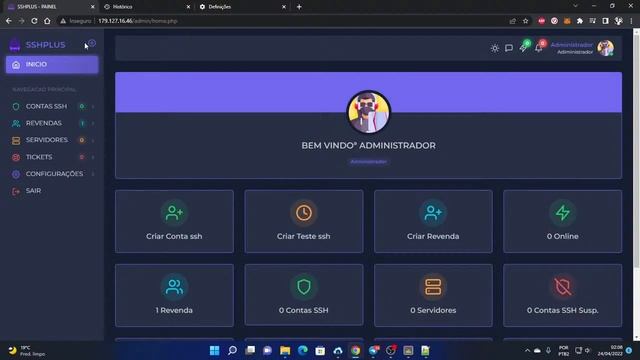
Task: Open the notifications bell icon
Action: pos(539,47)
